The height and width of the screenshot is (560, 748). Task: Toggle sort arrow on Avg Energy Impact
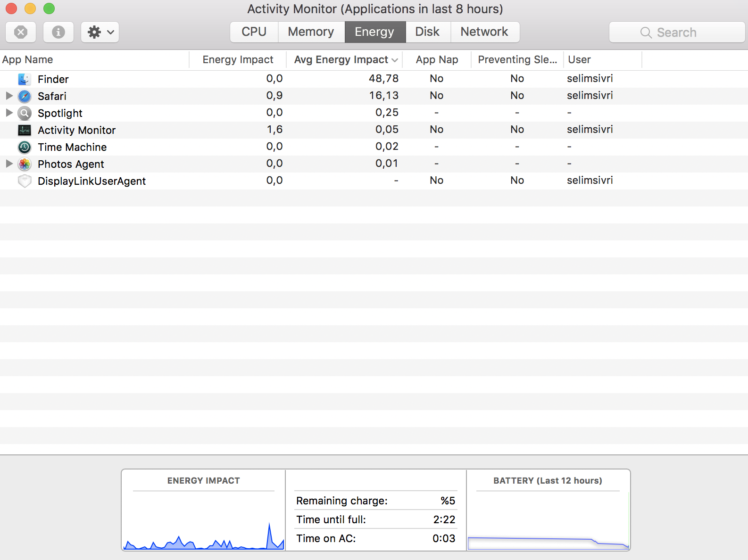click(x=395, y=60)
